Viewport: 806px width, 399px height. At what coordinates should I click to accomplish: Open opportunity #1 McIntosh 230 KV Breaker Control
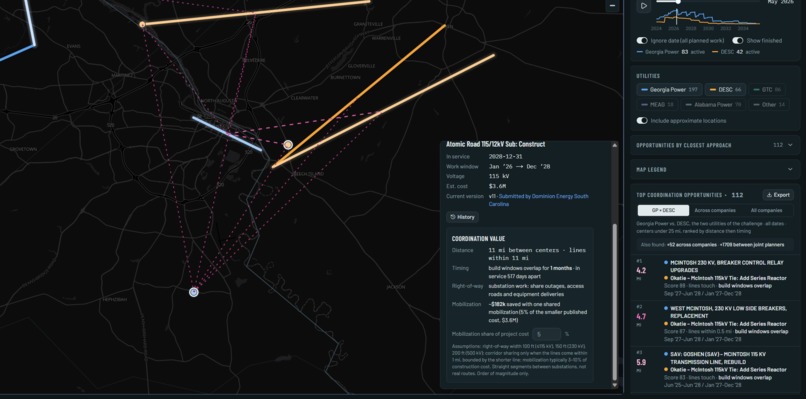pyautogui.click(x=715, y=278)
